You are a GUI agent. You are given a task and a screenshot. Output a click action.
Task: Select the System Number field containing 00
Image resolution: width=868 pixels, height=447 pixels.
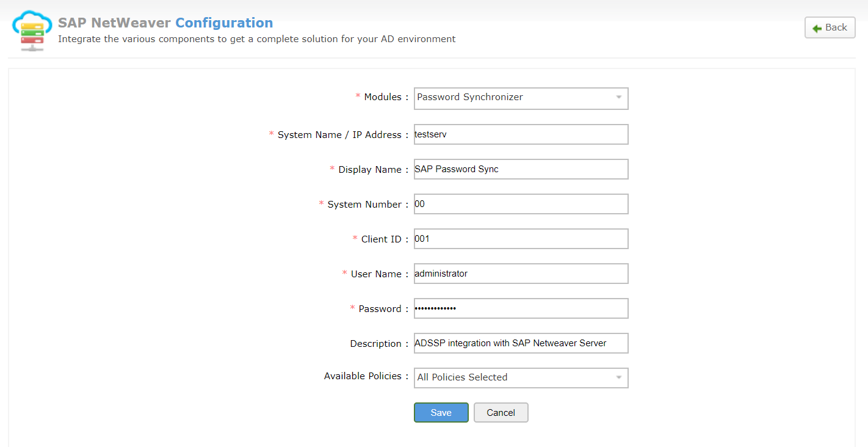(521, 203)
